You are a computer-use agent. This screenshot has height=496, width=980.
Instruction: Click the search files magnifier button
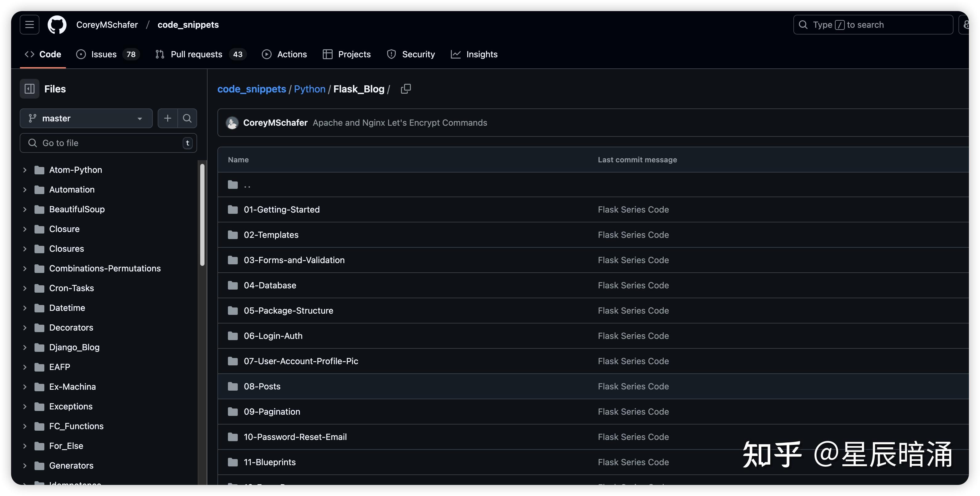coord(187,118)
